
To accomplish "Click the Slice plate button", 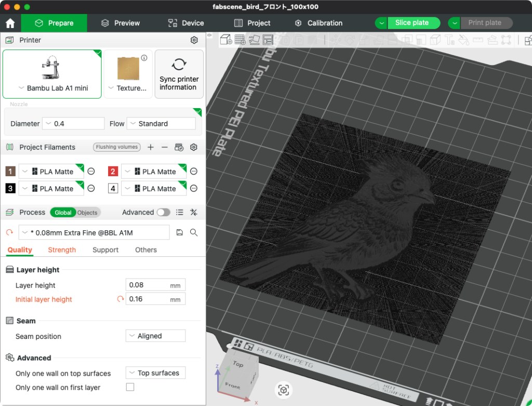I will (x=414, y=23).
